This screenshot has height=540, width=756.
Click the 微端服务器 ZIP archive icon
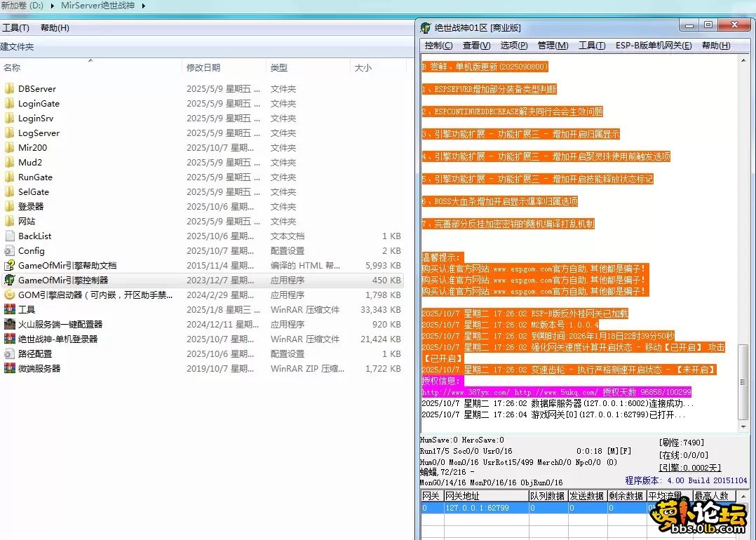click(9, 369)
